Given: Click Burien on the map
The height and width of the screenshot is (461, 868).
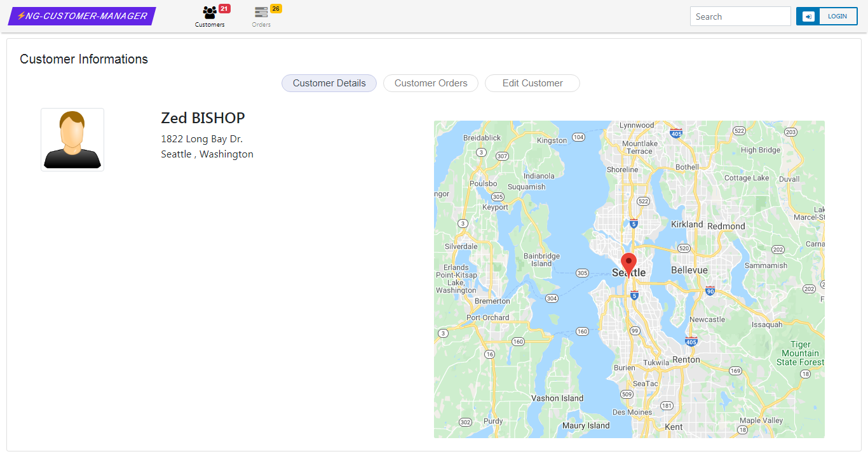Looking at the screenshot, I should [625, 368].
